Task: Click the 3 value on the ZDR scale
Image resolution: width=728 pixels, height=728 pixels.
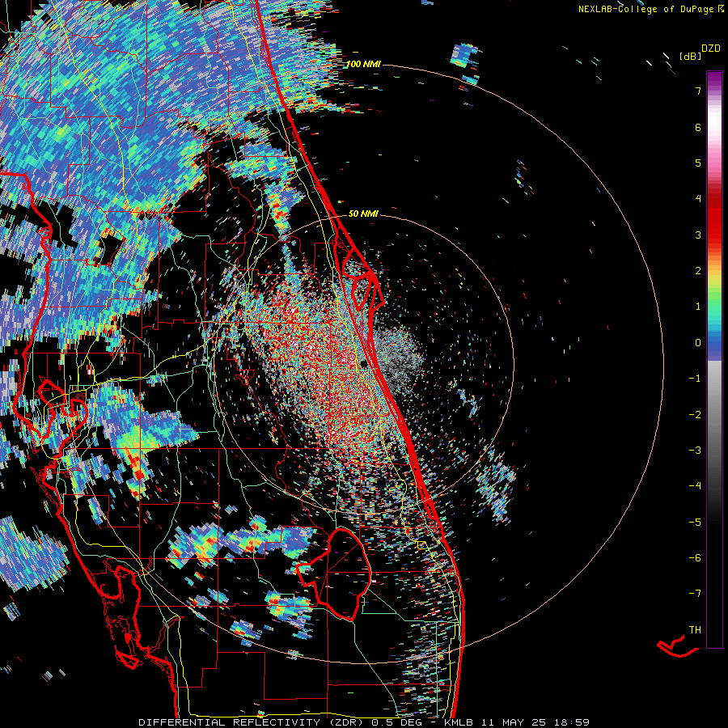Action: pyautogui.click(x=698, y=235)
